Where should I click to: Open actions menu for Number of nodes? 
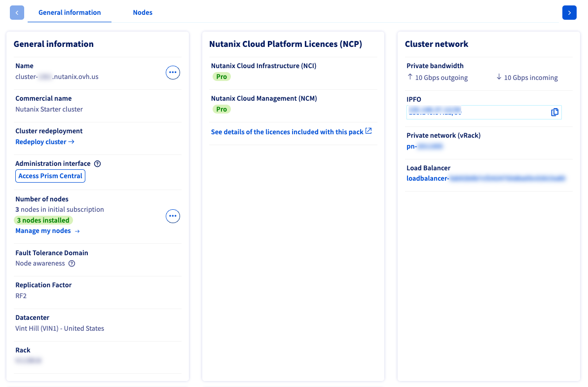(173, 216)
